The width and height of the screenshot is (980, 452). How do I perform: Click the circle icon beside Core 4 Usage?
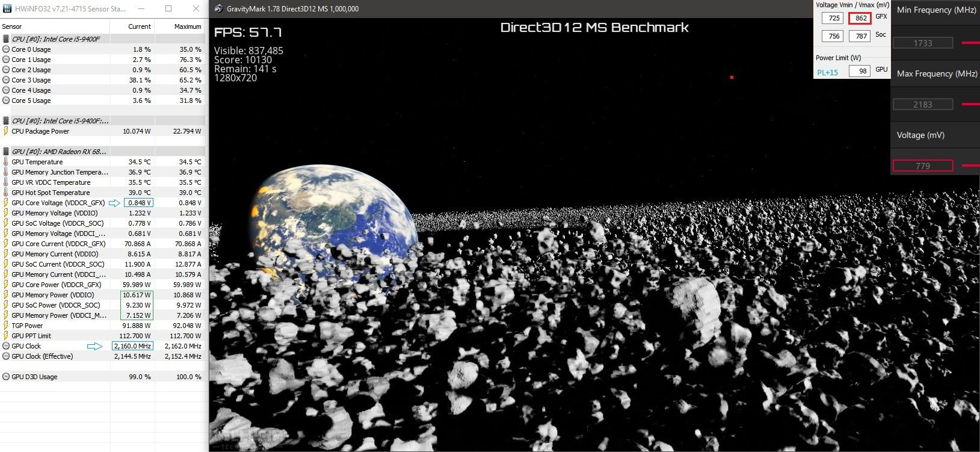coord(6,90)
